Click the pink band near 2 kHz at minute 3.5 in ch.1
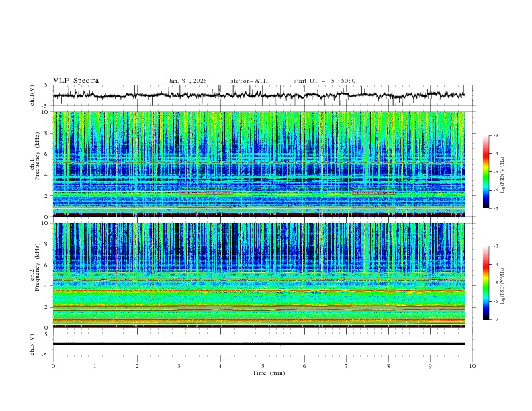The height and width of the screenshot is (411, 532). (206, 192)
